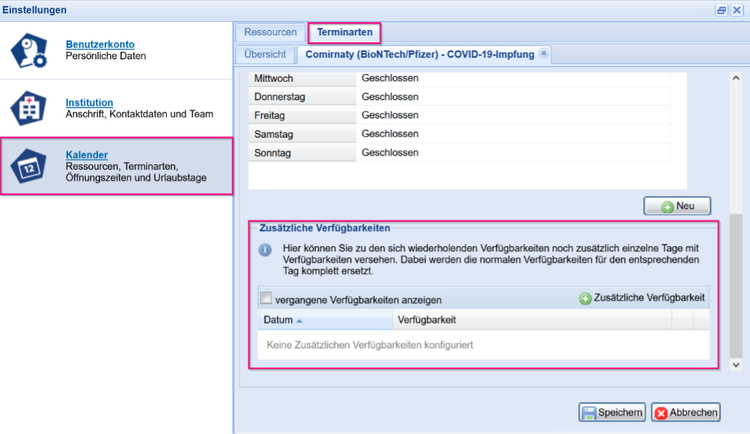Switch to the Ressourcen tab
Screen dimensions: 750x434
coord(270,32)
